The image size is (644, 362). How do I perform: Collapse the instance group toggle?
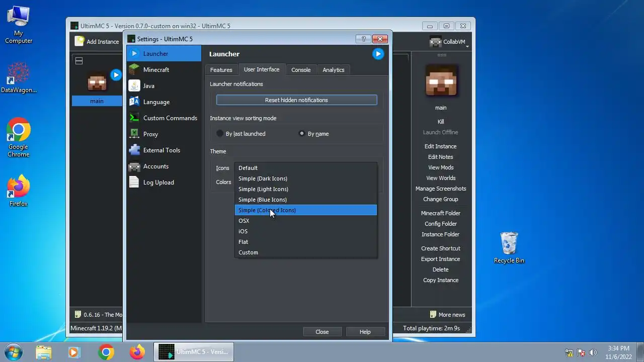pos(79,61)
